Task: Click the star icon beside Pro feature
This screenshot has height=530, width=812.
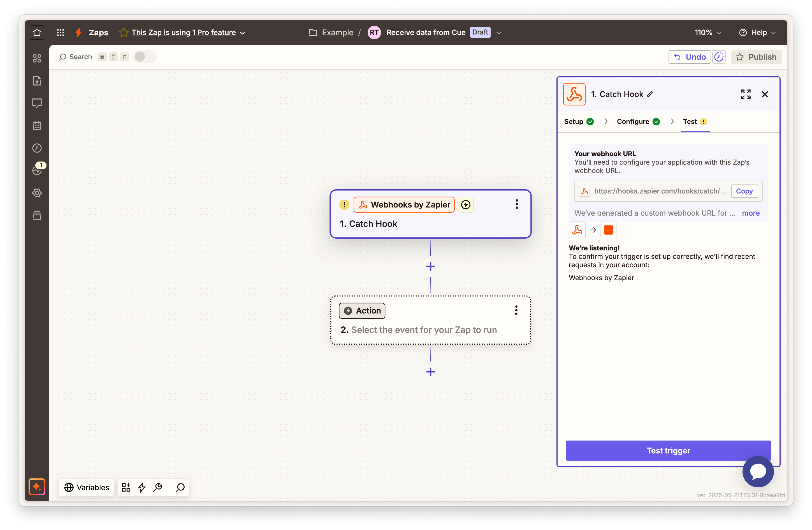Action: (124, 33)
